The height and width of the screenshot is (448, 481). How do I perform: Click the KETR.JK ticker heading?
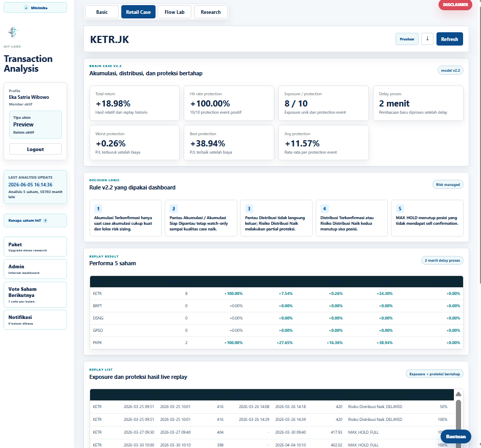(109, 39)
